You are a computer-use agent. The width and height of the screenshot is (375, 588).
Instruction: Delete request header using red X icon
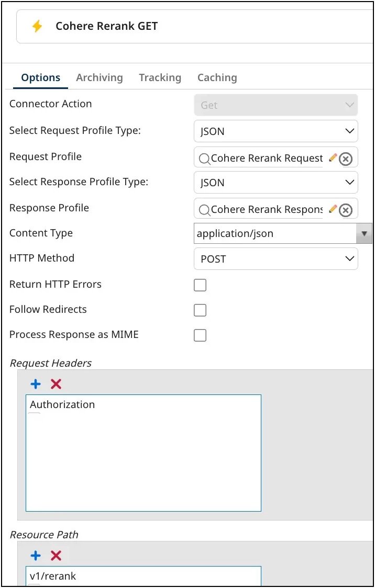tap(56, 385)
